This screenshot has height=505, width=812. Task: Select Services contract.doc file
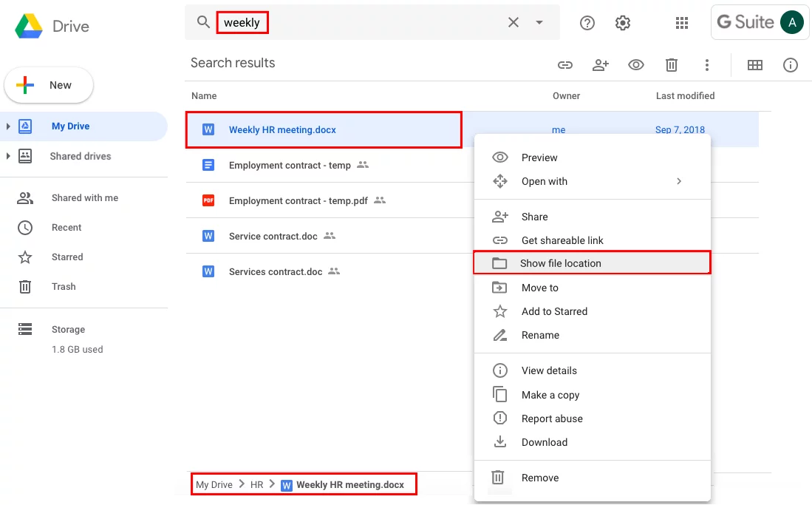276,271
